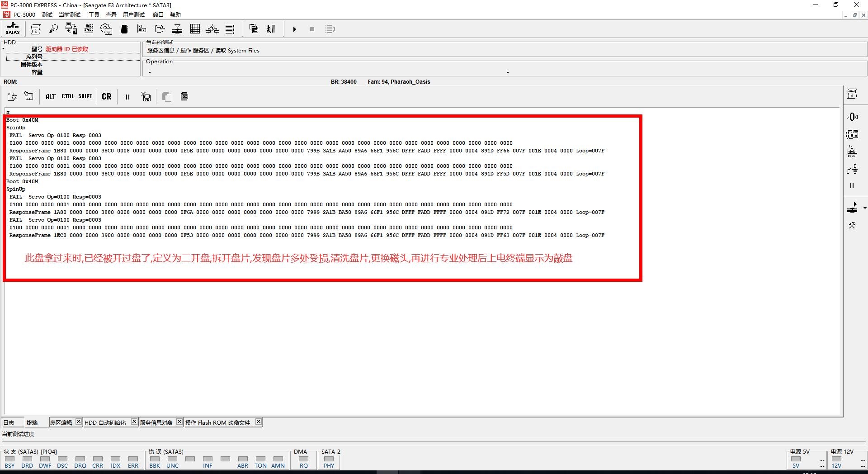Click the RESET counter icon

(x=852, y=152)
